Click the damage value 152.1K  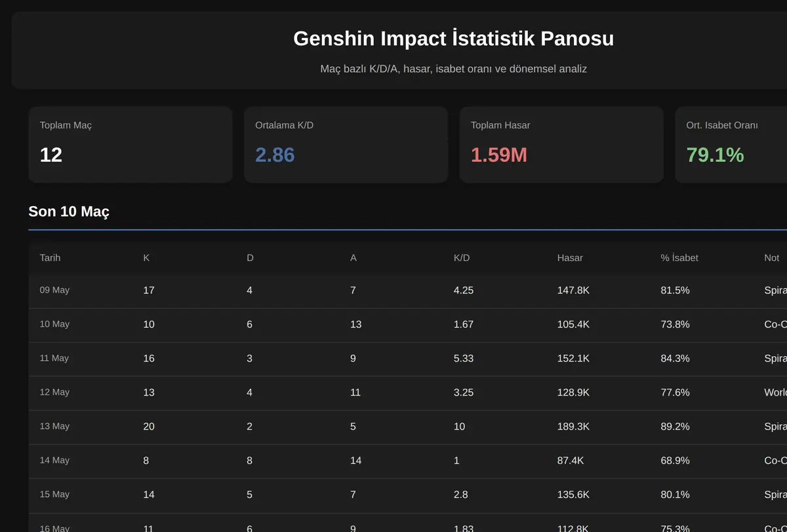(573, 358)
